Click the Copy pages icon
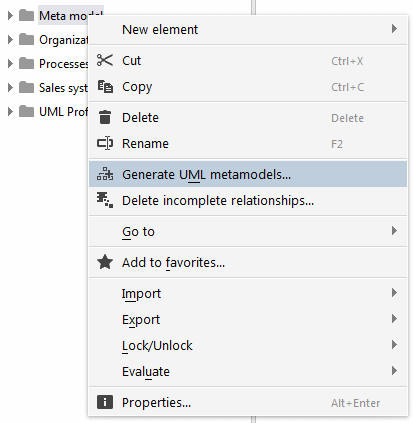This screenshot has width=413, height=423. pos(105,87)
